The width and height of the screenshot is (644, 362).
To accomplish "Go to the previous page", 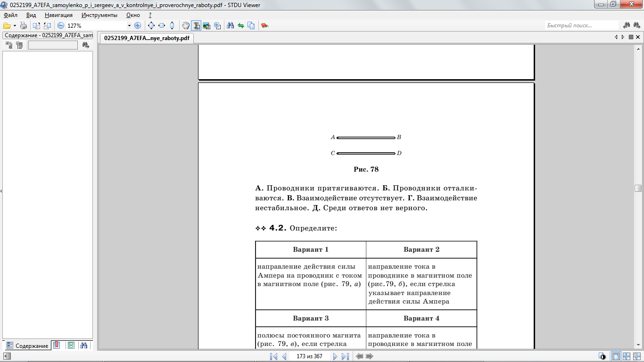I will pos(284,356).
